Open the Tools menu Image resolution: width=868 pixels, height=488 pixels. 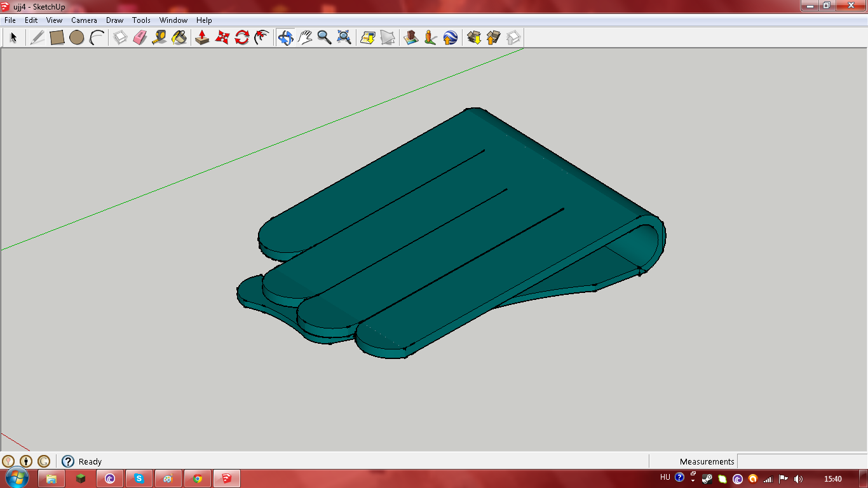[141, 20]
